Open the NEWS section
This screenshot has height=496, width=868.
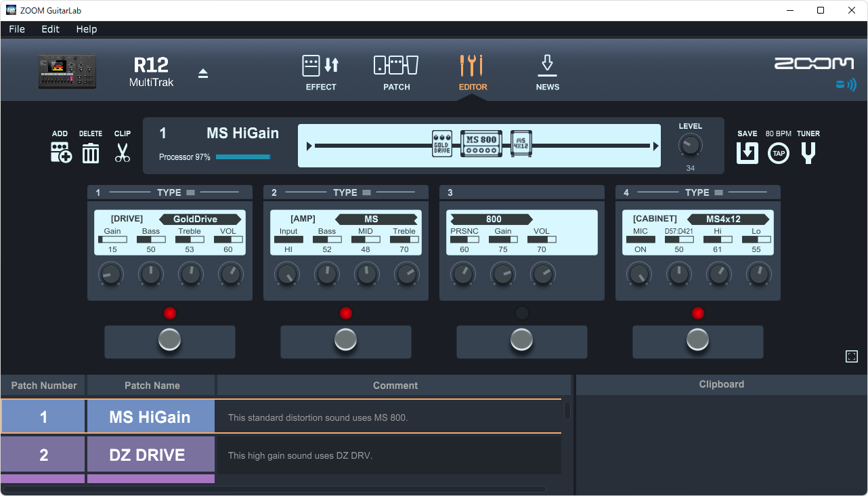[x=547, y=73]
